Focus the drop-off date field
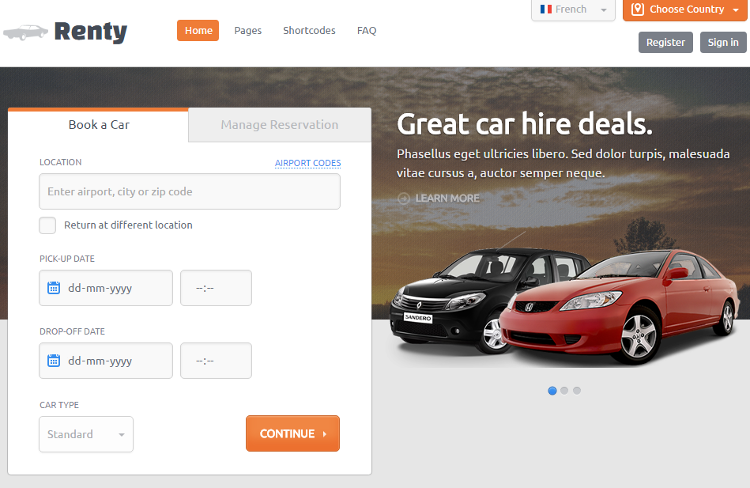Screen dimensions: 750x488 [x=106, y=360]
